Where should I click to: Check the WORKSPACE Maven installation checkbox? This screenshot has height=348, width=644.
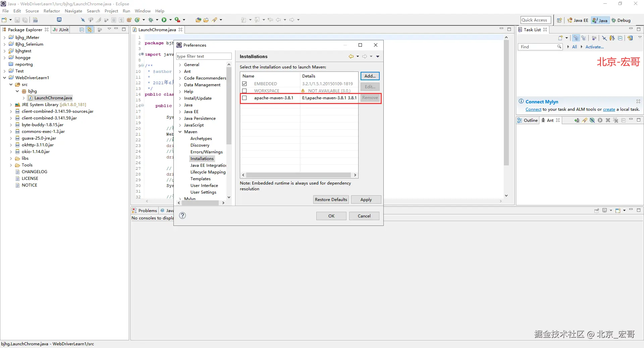pyautogui.click(x=245, y=91)
